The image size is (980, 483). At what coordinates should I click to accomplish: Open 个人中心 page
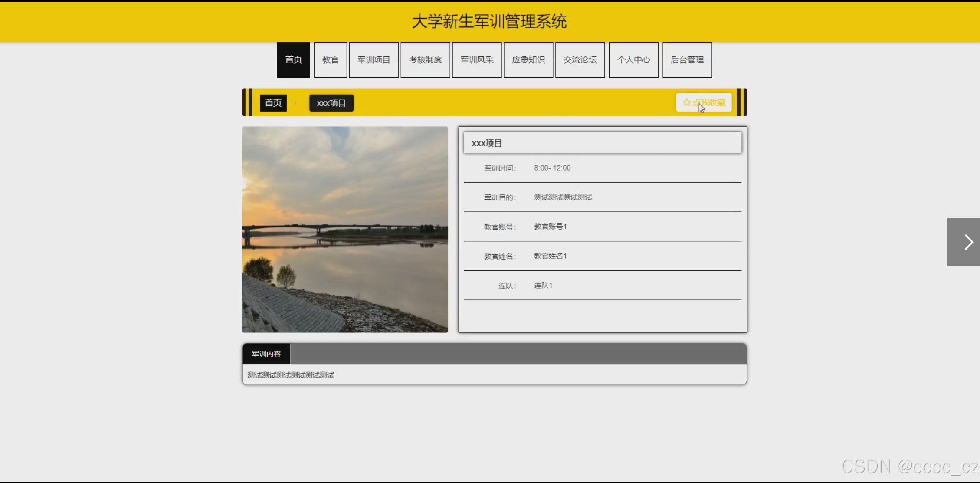pos(633,60)
